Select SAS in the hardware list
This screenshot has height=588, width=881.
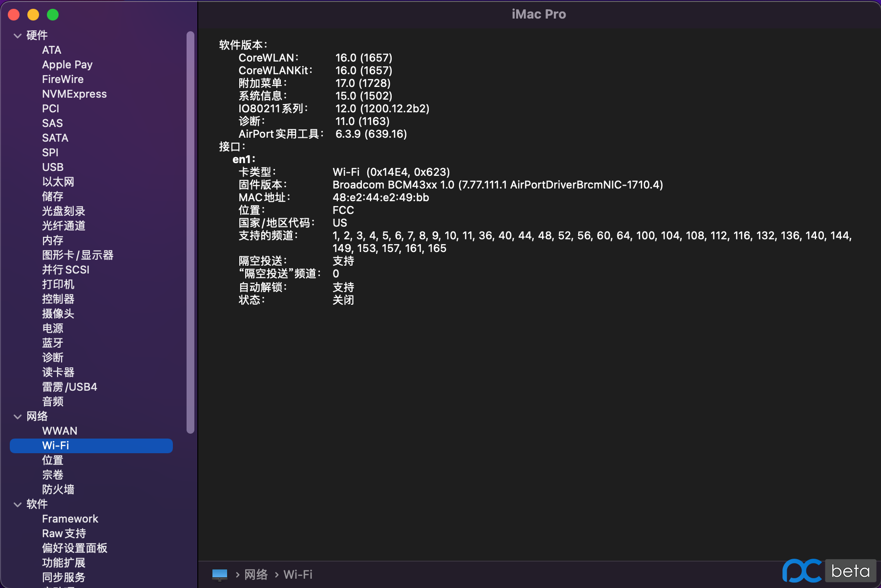(x=52, y=123)
